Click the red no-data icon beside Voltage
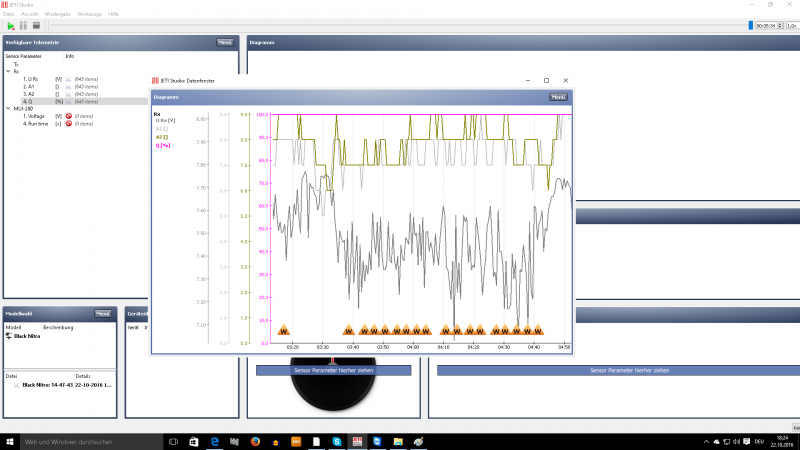Image resolution: width=800 pixels, height=450 pixels. click(x=69, y=116)
